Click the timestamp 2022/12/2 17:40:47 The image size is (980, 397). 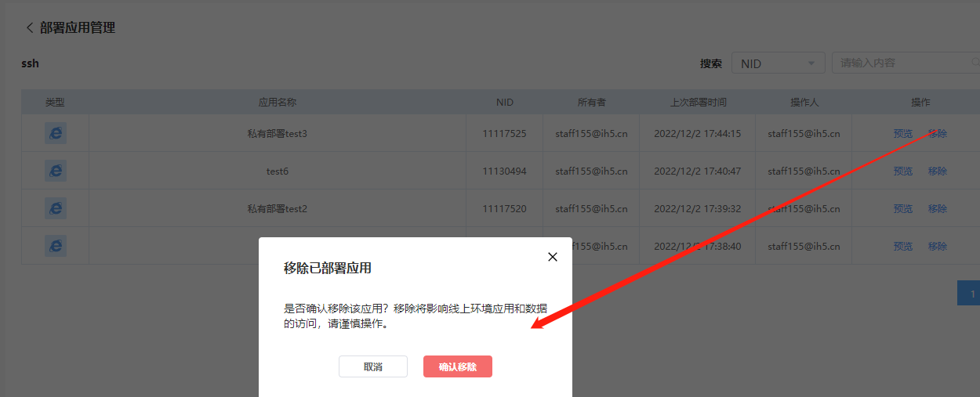[698, 171]
